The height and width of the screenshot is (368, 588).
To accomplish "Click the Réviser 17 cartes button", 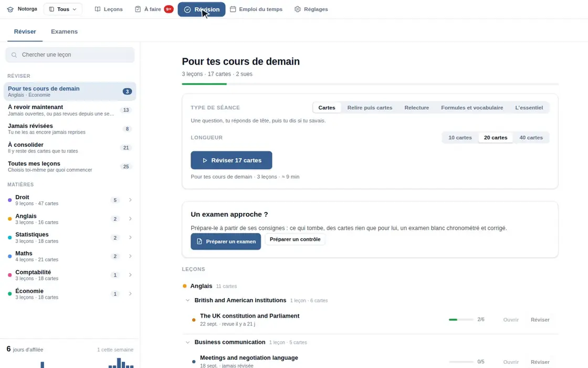I will tap(232, 160).
